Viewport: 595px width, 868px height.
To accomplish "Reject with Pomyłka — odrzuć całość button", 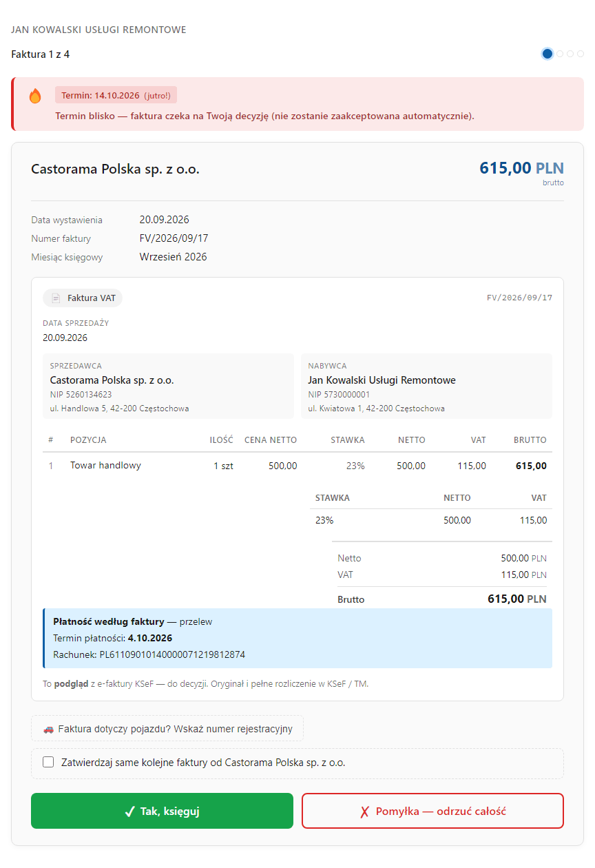I will pos(432,811).
